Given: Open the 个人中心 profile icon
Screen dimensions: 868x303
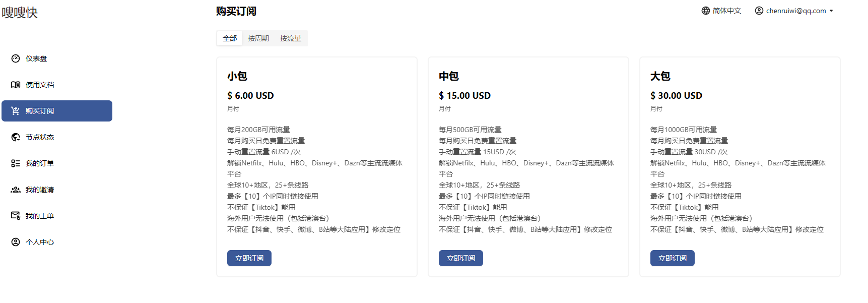Looking at the screenshot, I should point(16,242).
